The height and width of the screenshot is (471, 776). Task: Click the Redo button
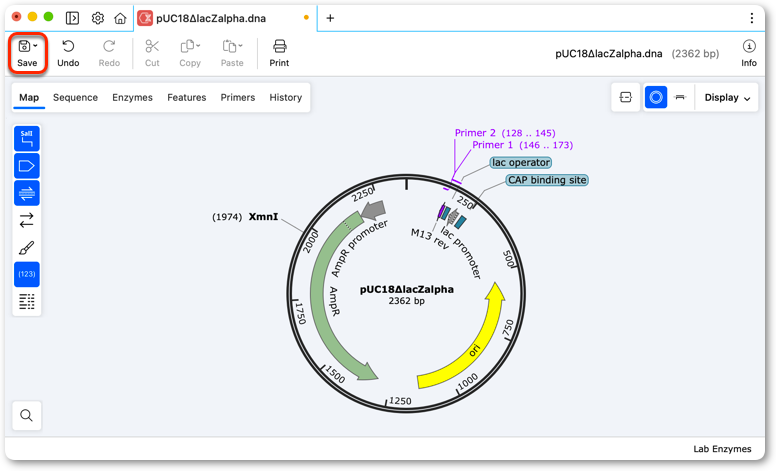[x=109, y=53]
